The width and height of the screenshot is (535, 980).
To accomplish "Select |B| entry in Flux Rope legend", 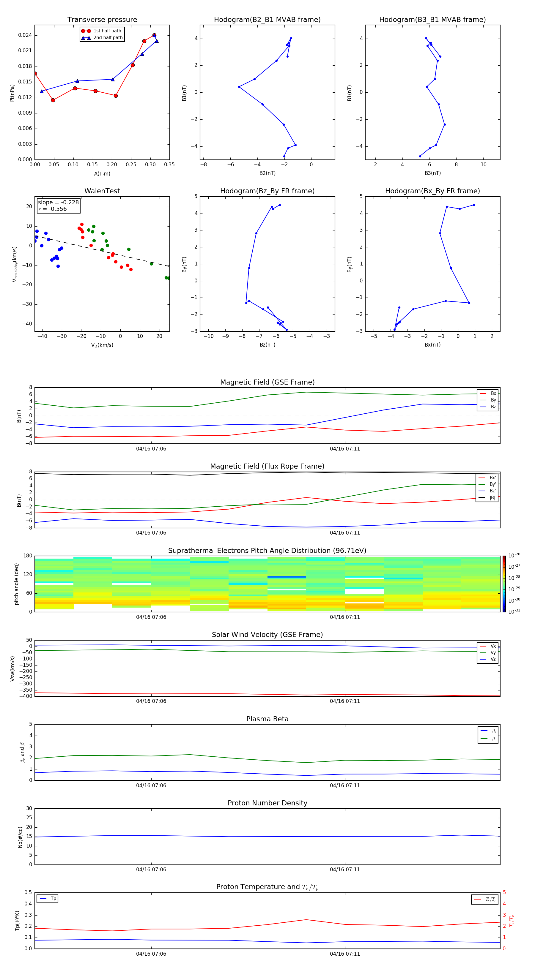I will pos(487,498).
